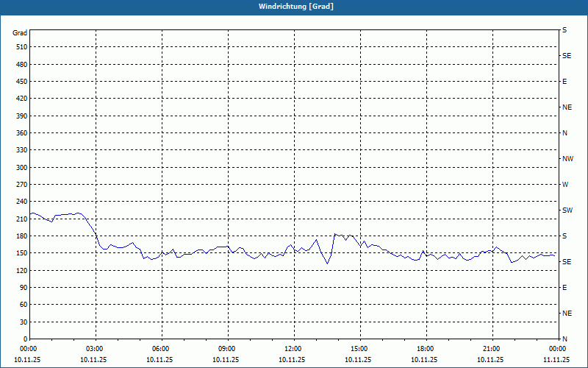This screenshot has height=368, width=588.
Task: Click the '210' axis value
Action: [22, 219]
